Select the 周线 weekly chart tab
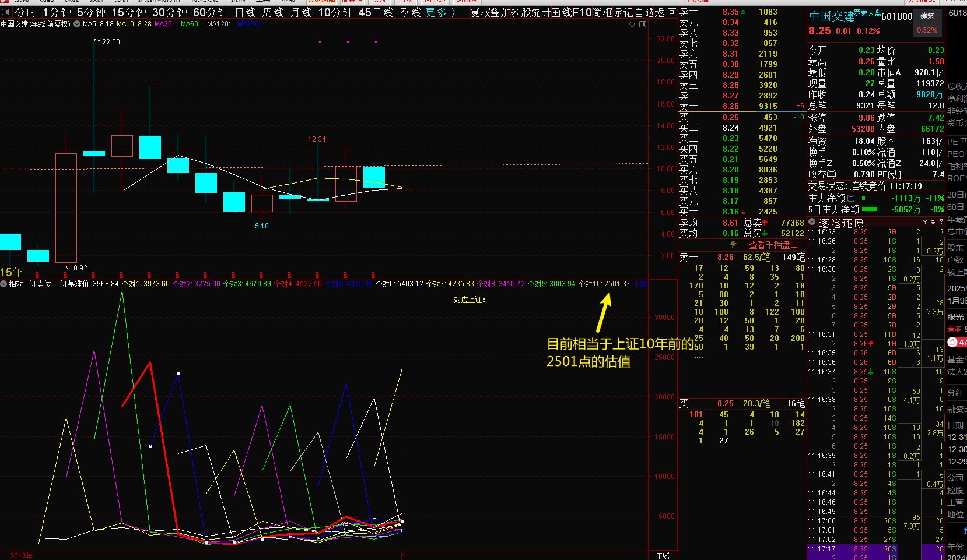Image resolution: width=967 pixels, height=560 pixels. tap(273, 12)
